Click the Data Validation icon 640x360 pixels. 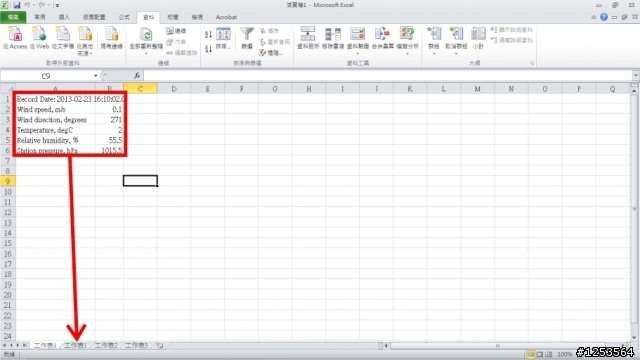[x=358, y=34]
